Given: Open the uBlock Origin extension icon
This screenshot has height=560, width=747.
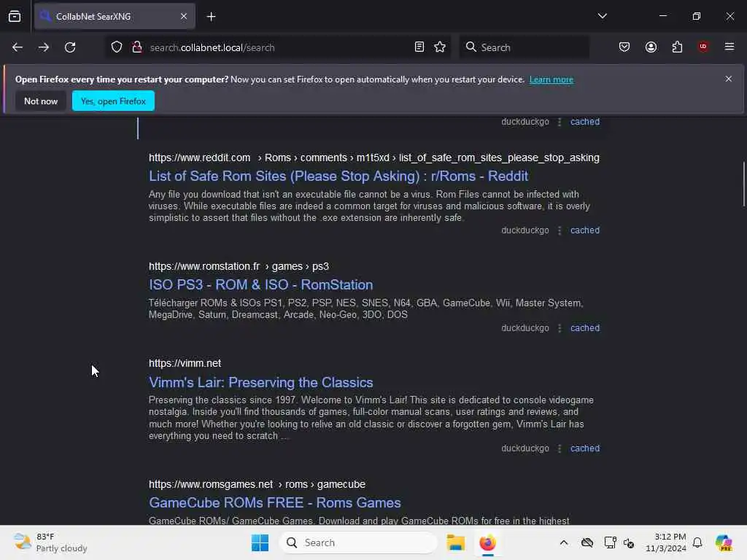Looking at the screenshot, I should click(x=703, y=47).
